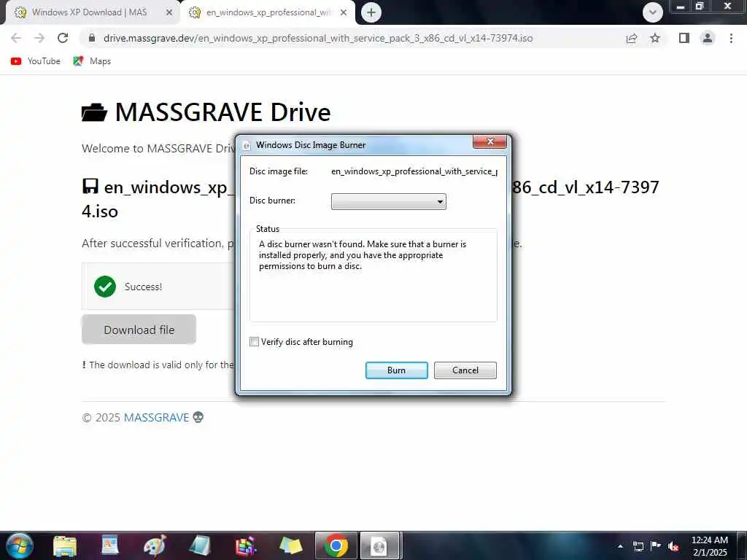Cancel the Windows Disc Image Burner dialog
The width and height of the screenshot is (747, 560).
pyautogui.click(x=465, y=370)
